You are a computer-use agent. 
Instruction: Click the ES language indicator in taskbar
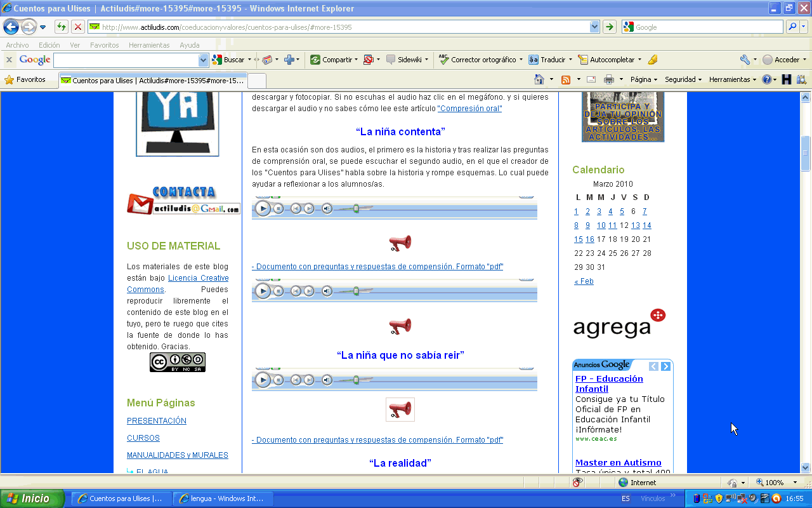pos(625,498)
